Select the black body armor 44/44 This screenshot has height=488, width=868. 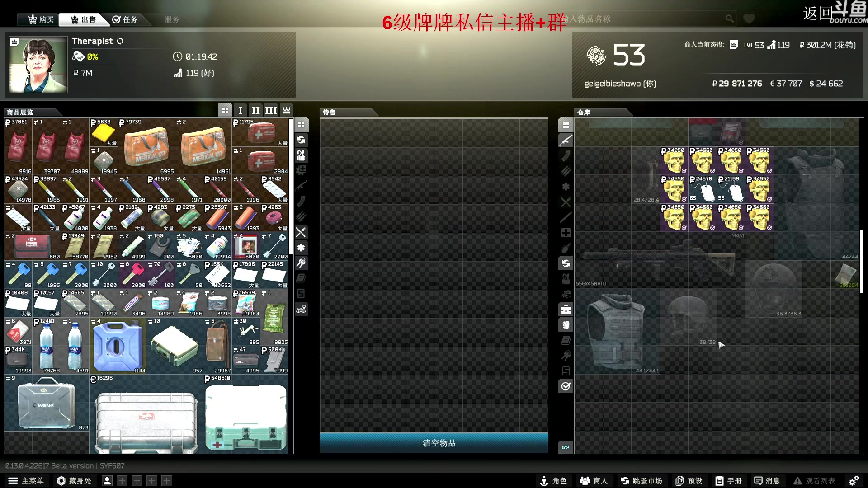pos(816,203)
